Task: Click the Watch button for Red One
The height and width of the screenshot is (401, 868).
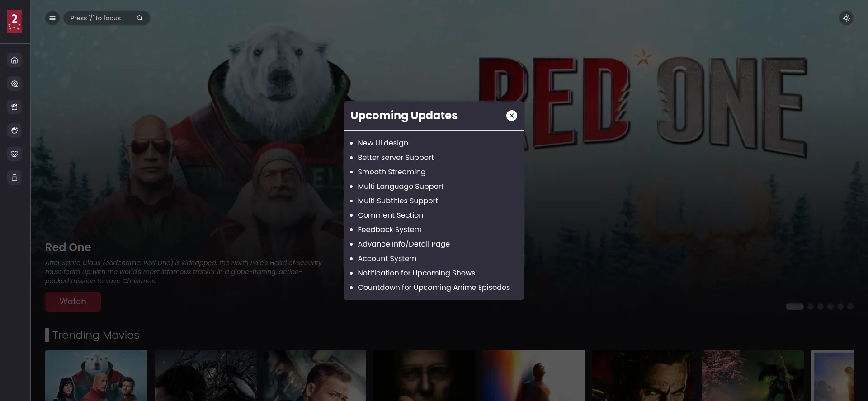Action: [73, 302]
